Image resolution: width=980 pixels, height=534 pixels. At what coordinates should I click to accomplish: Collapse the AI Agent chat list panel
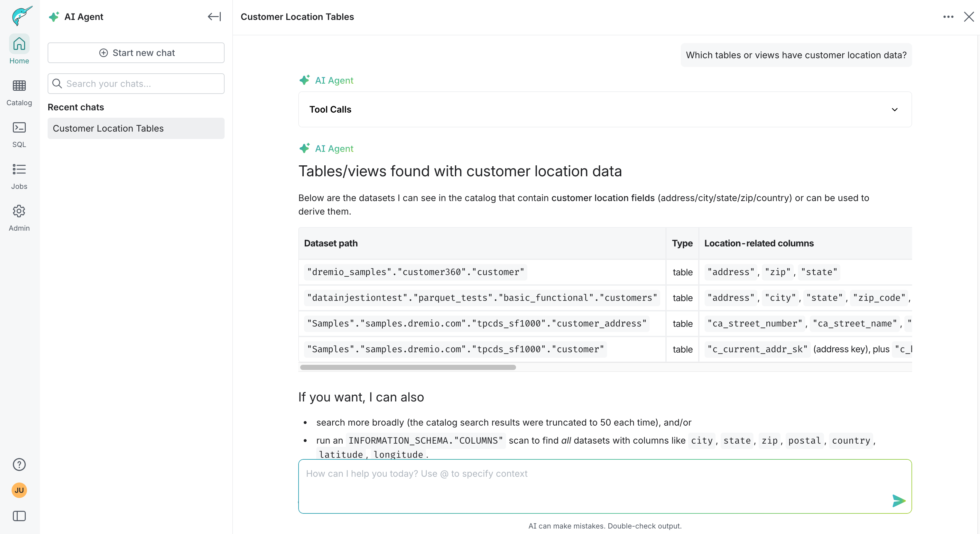[x=214, y=17]
